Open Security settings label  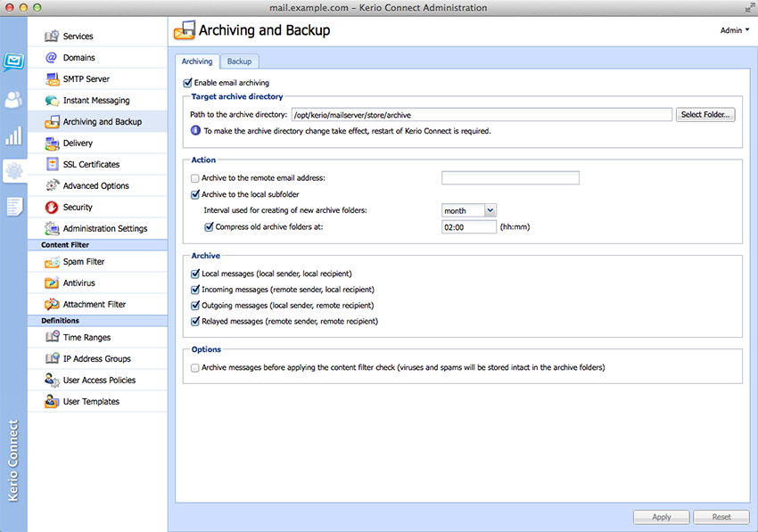(78, 208)
